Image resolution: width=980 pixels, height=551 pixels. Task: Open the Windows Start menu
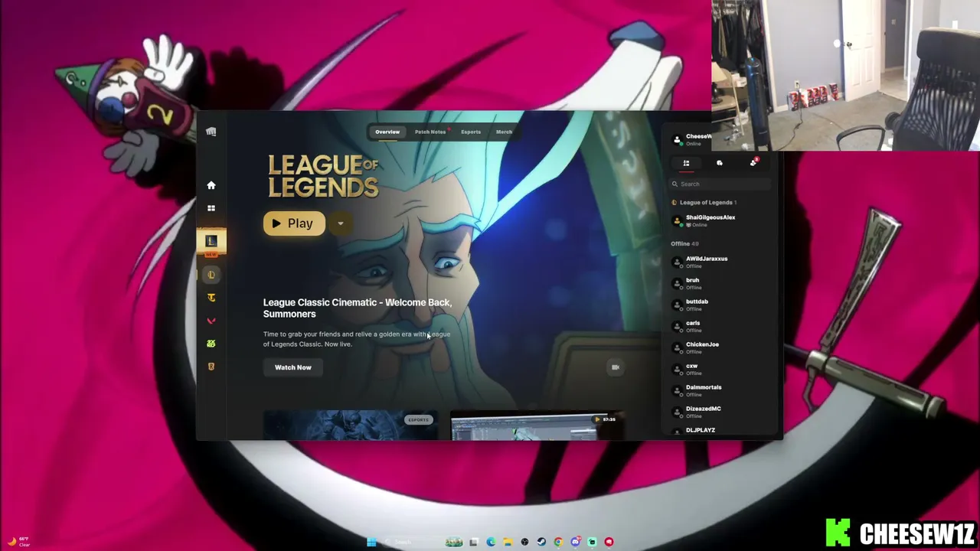[371, 542]
